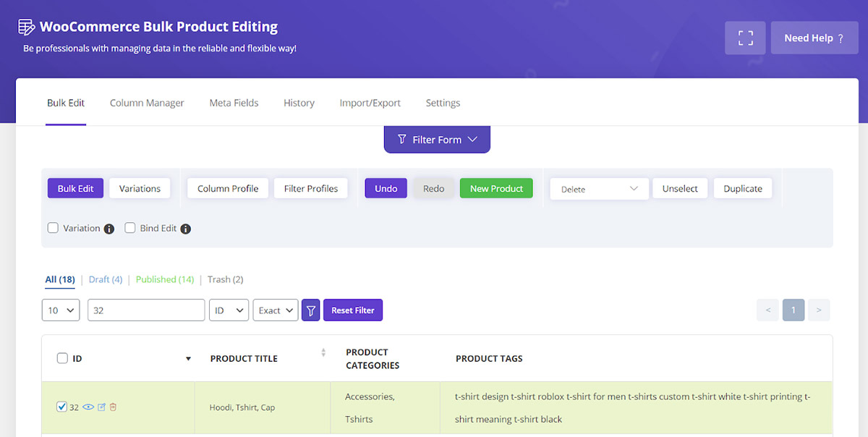Open the ID search field dropdown
Viewport: 868px width, 437px height.
click(x=229, y=310)
